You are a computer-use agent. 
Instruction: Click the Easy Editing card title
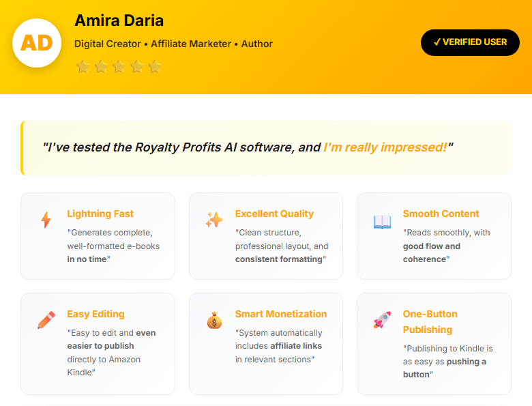tap(95, 314)
